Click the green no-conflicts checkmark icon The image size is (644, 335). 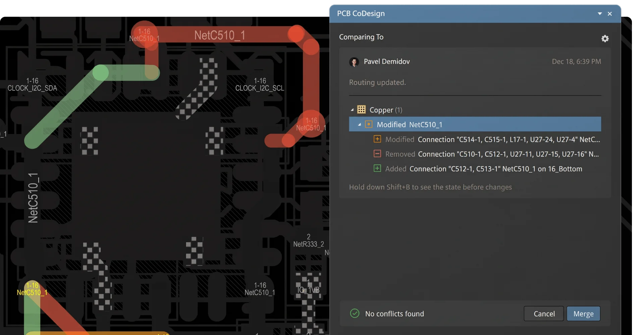[355, 313]
